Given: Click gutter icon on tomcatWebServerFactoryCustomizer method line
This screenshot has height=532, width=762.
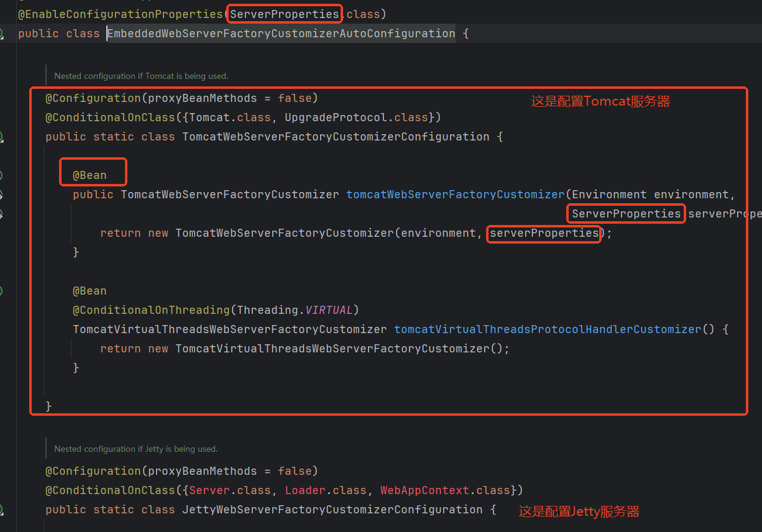Looking at the screenshot, I should [x=2, y=195].
